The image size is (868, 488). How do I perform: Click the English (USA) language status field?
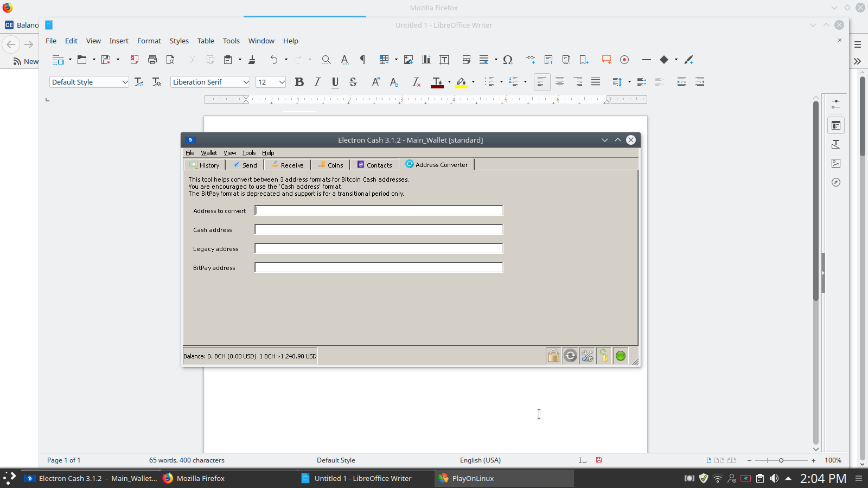point(480,460)
